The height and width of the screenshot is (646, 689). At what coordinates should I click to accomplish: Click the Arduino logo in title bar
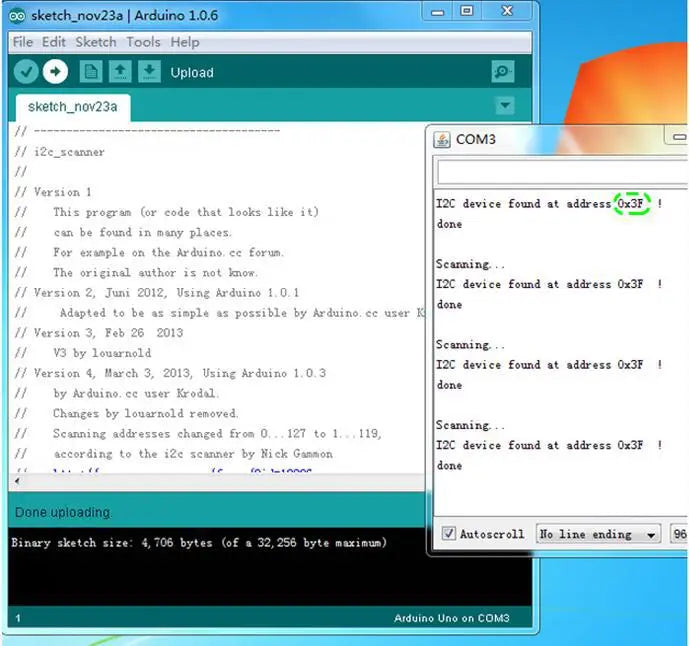[17, 16]
